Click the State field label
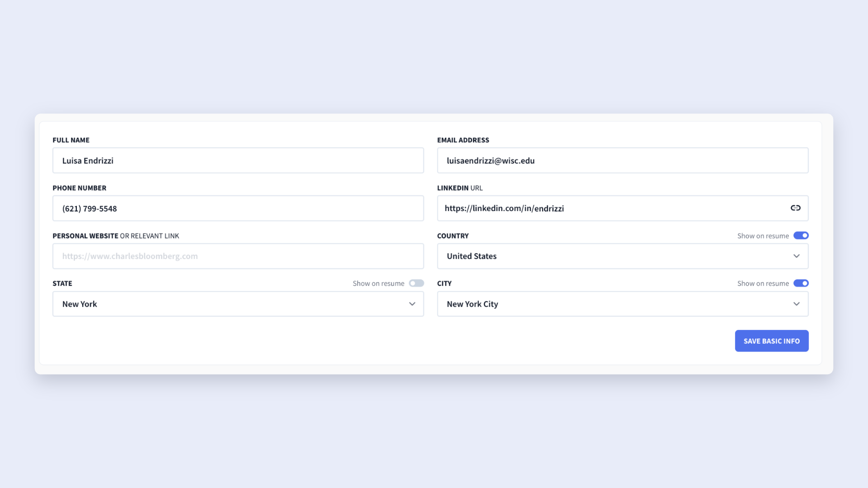Image resolution: width=868 pixels, height=488 pixels. 62,283
